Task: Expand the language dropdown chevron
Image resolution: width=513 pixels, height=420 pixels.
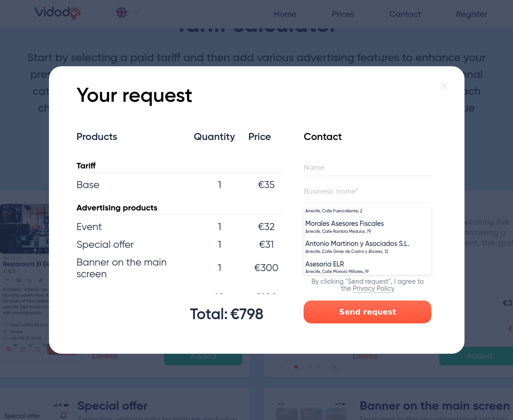Action: click(x=137, y=13)
